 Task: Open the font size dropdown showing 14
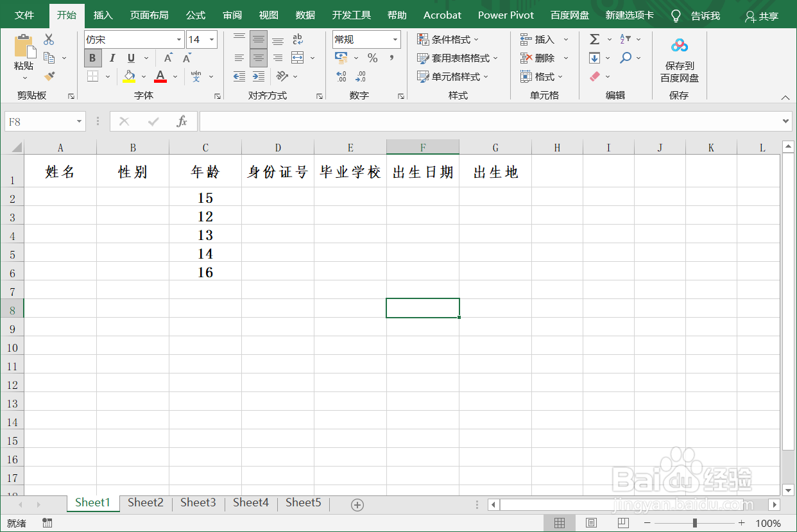tap(212, 40)
